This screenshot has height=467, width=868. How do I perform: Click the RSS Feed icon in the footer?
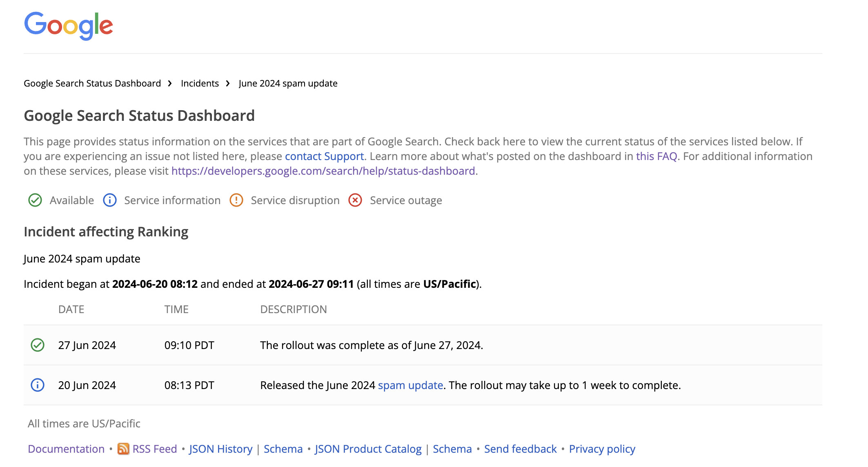[x=124, y=449]
